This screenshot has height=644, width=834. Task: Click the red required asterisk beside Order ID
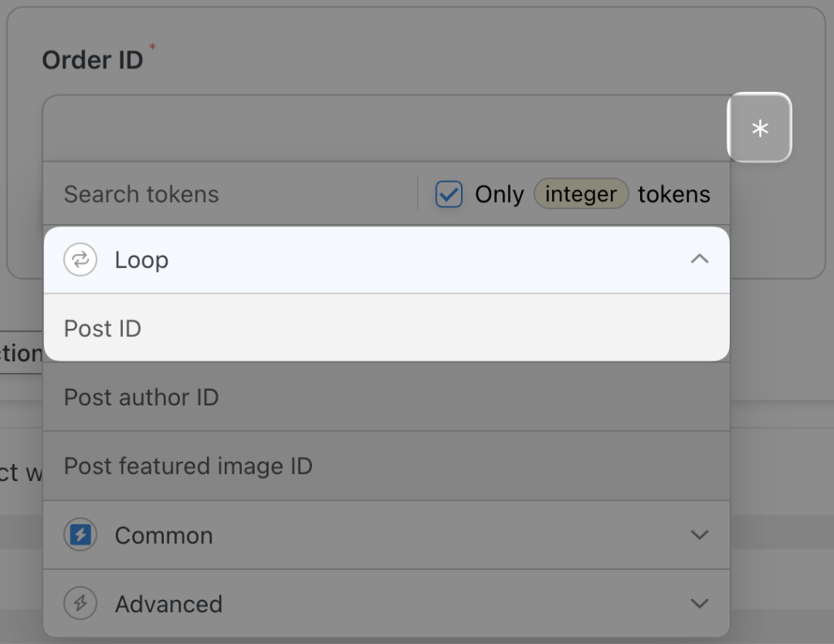tap(151, 47)
